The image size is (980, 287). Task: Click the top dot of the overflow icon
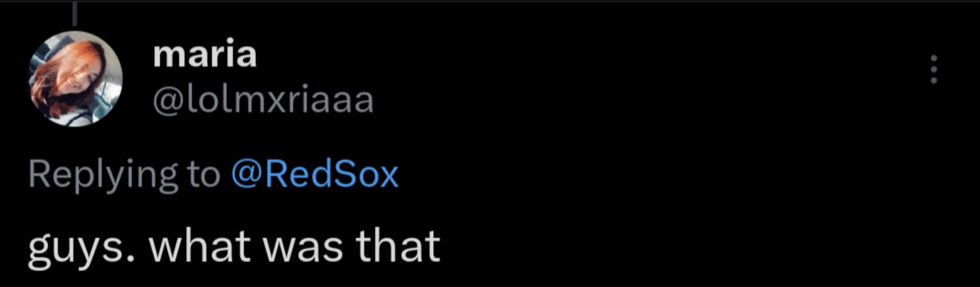tap(934, 58)
